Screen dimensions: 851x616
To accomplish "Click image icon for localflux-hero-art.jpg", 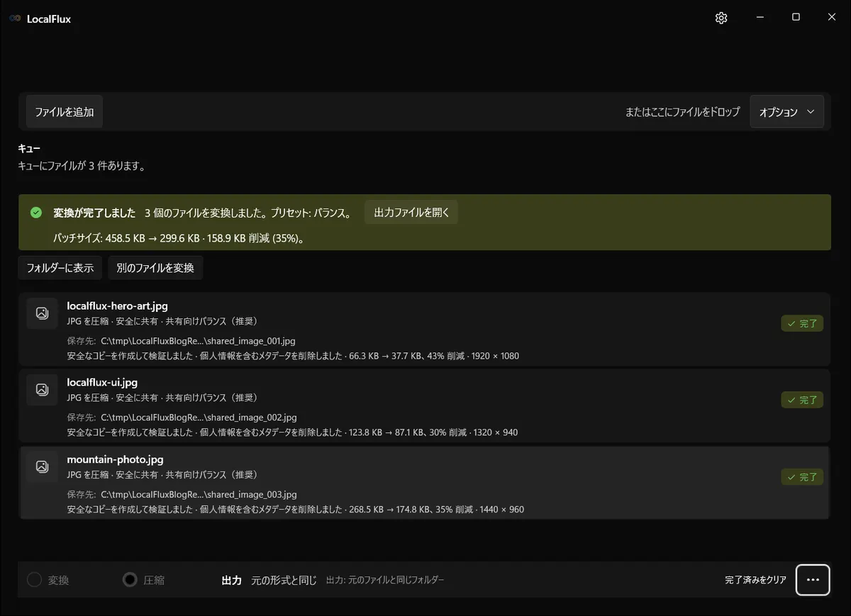I will click(x=42, y=313).
